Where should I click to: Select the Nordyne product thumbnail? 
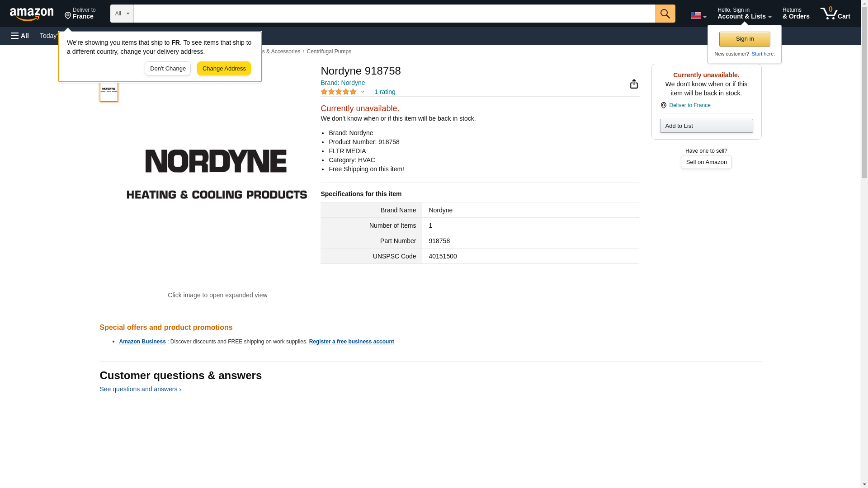tap(109, 89)
